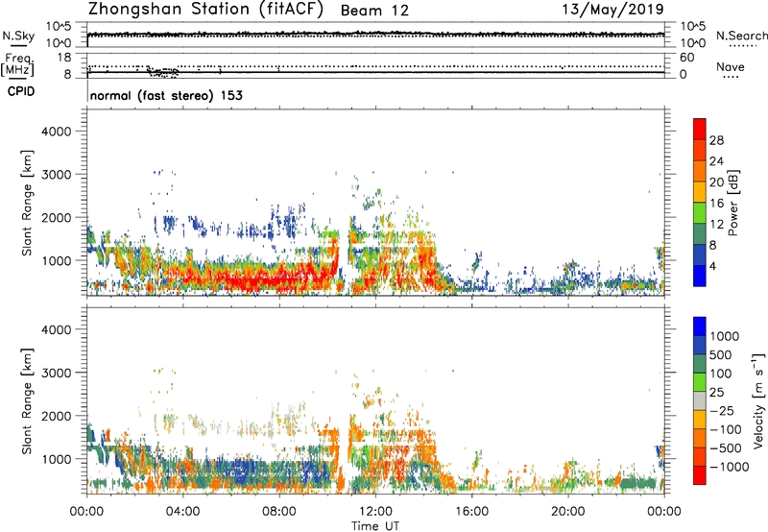Click the red bottom of velocity colorbar
This screenshot has width=768, height=532.
(700, 475)
